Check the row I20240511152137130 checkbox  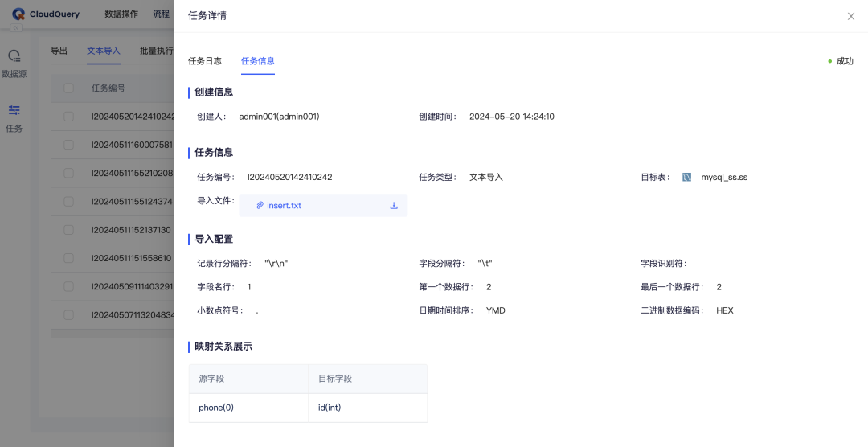coord(68,230)
